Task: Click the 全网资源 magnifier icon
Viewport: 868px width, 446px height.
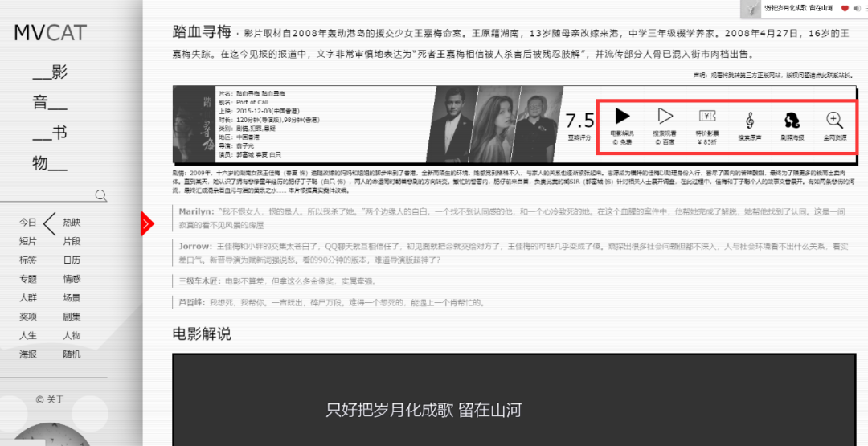Action: [835, 120]
